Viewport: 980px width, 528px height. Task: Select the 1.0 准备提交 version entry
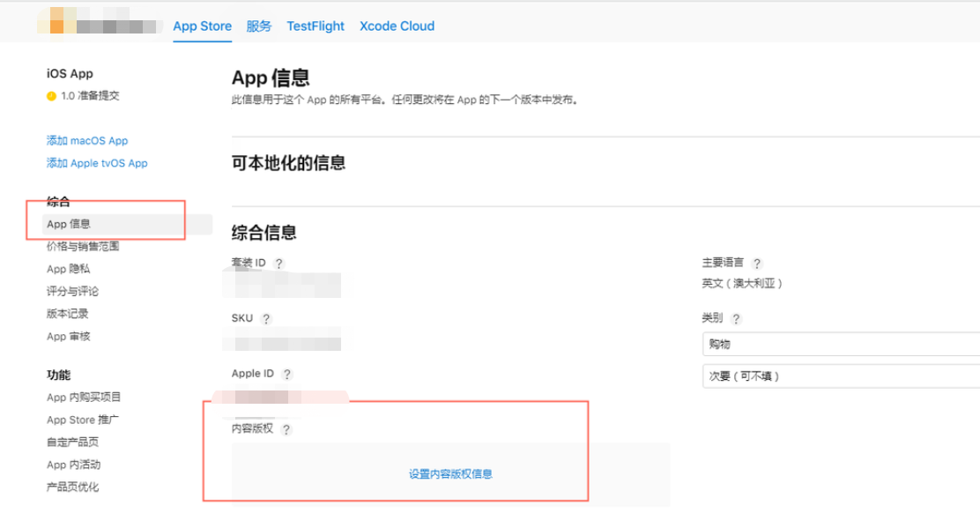(x=83, y=95)
